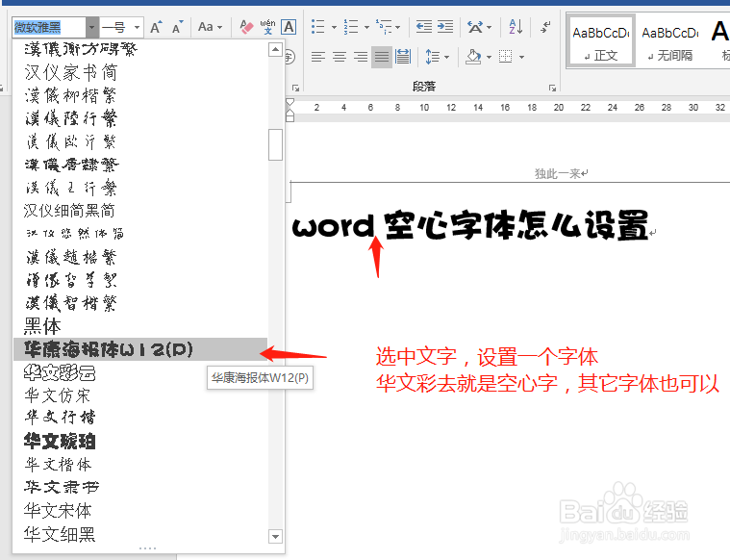The height and width of the screenshot is (560, 730).
Task: Click the ruler indent marker
Action: pos(289,110)
